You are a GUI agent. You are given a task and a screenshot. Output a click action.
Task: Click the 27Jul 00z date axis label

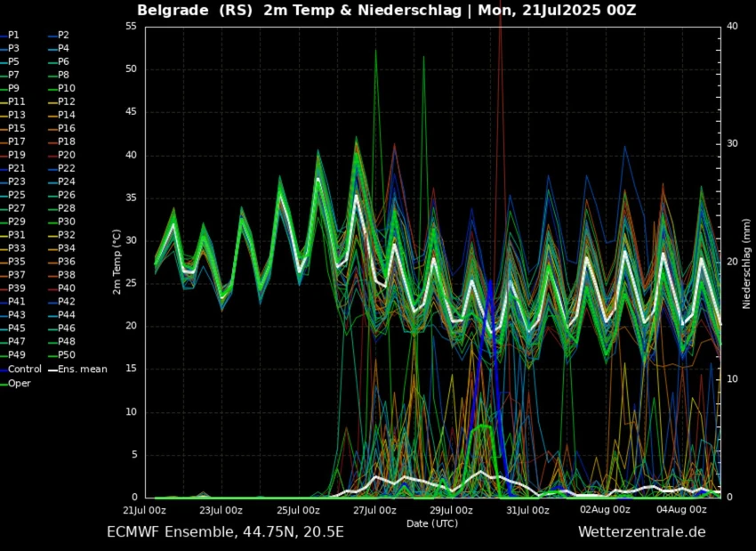pos(374,510)
